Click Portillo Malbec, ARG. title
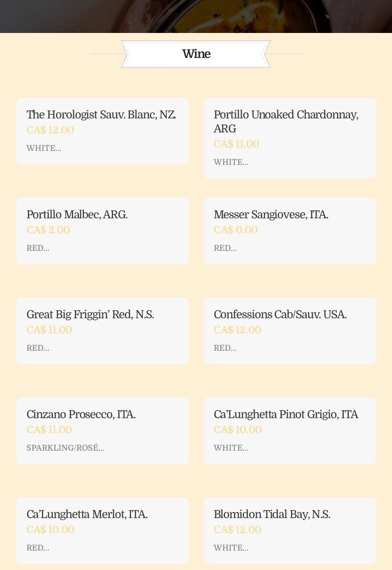 (x=77, y=215)
